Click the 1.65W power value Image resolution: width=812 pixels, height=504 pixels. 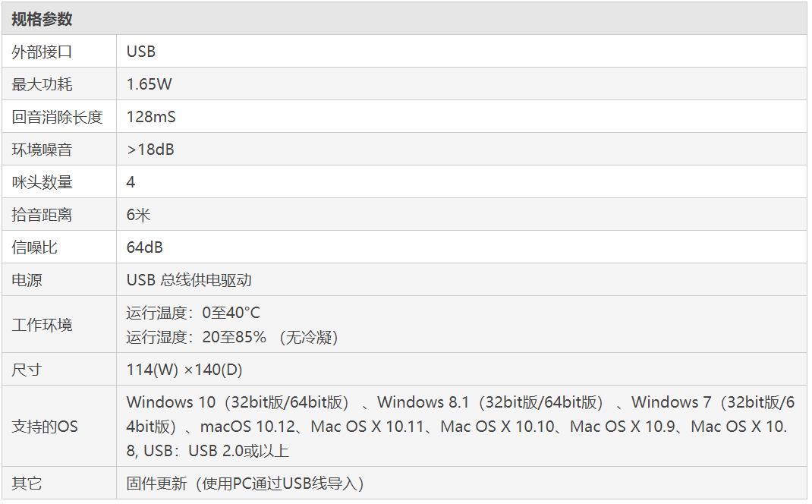click(149, 84)
